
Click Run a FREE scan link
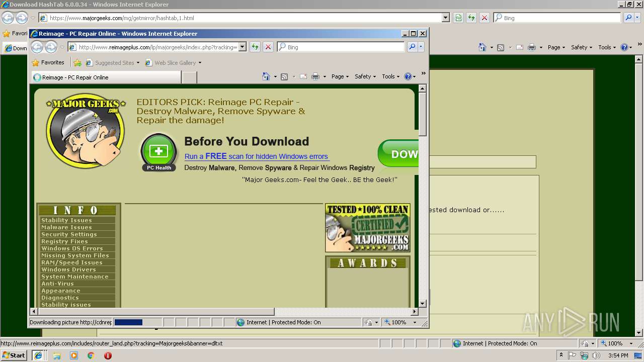pyautogui.click(x=256, y=156)
